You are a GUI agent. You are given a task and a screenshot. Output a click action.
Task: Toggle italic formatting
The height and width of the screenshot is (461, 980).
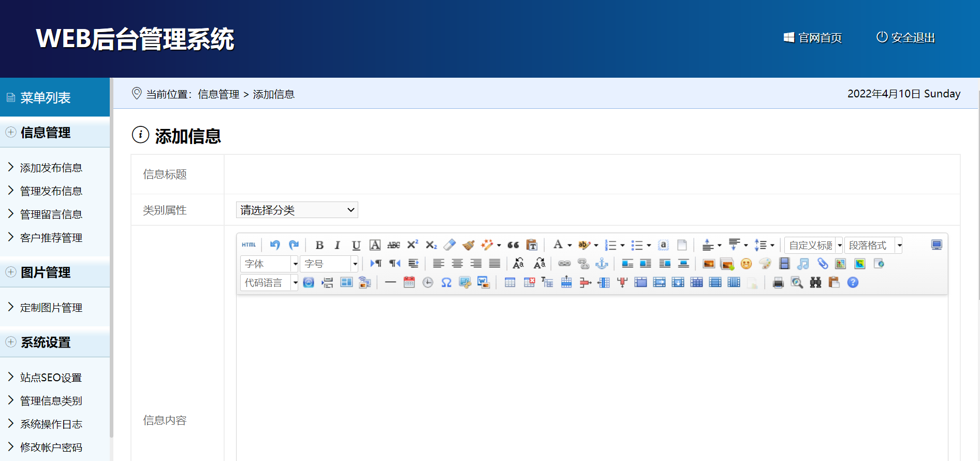pyautogui.click(x=337, y=245)
